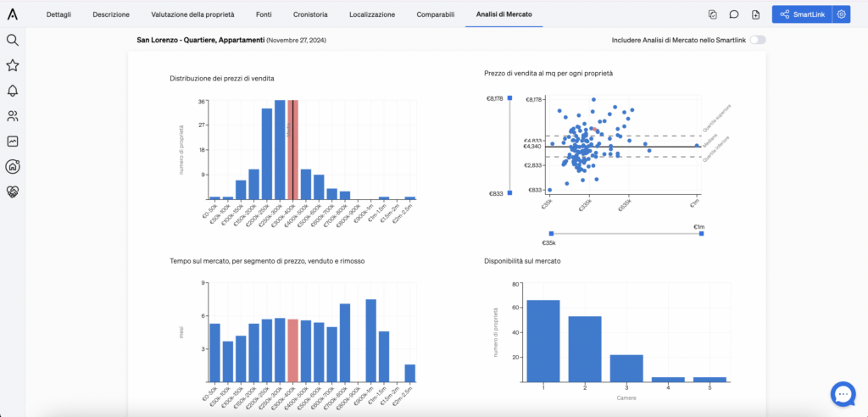The width and height of the screenshot is (868, 417).
Task: Click the 3 Camere bar in availability chart
Action: 626,369
